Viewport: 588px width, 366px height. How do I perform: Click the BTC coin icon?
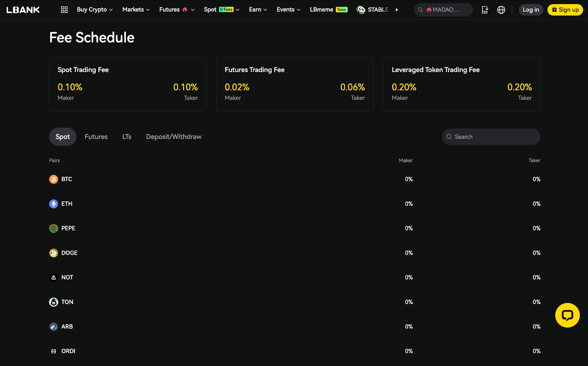(x=54, y=179)
